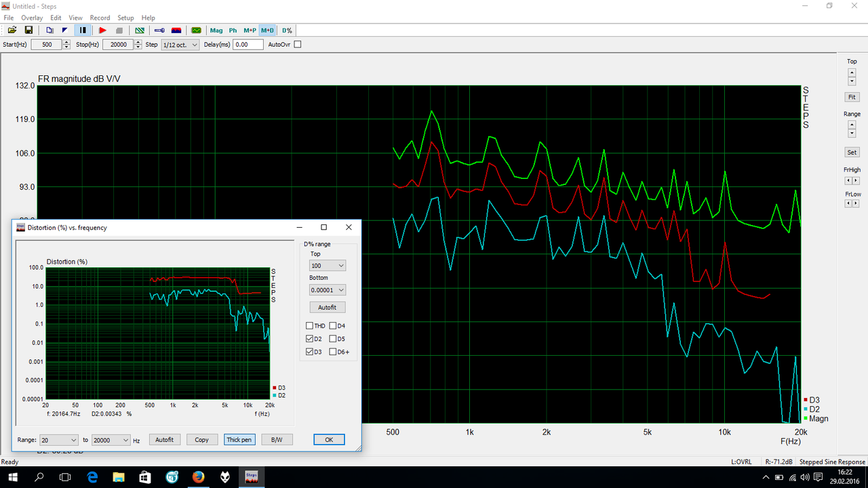Open the Overlay menu

pos(32,18)
